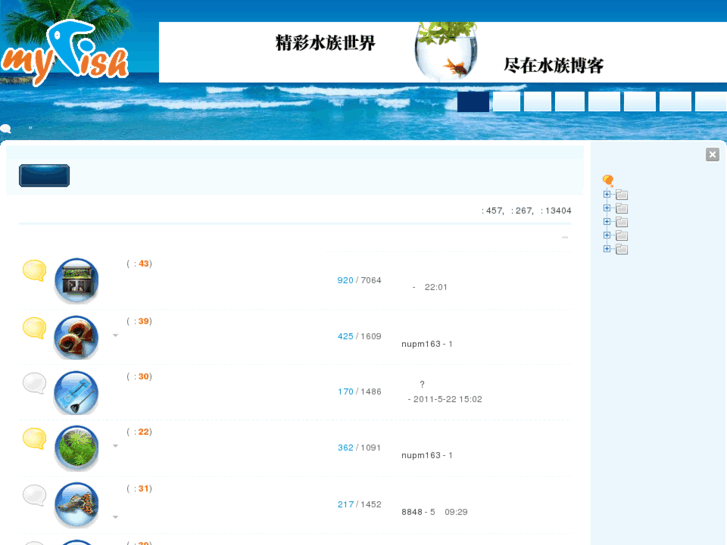Click the post count 1091
The height and width of the screenshot is (545, 727).
(x=371, y=448)
